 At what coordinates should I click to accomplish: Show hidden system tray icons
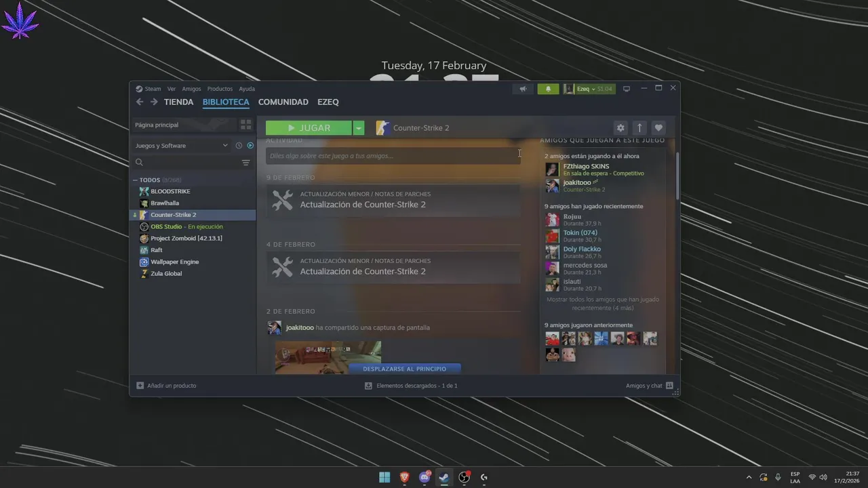pyautogui.click(x=749, y=477)
